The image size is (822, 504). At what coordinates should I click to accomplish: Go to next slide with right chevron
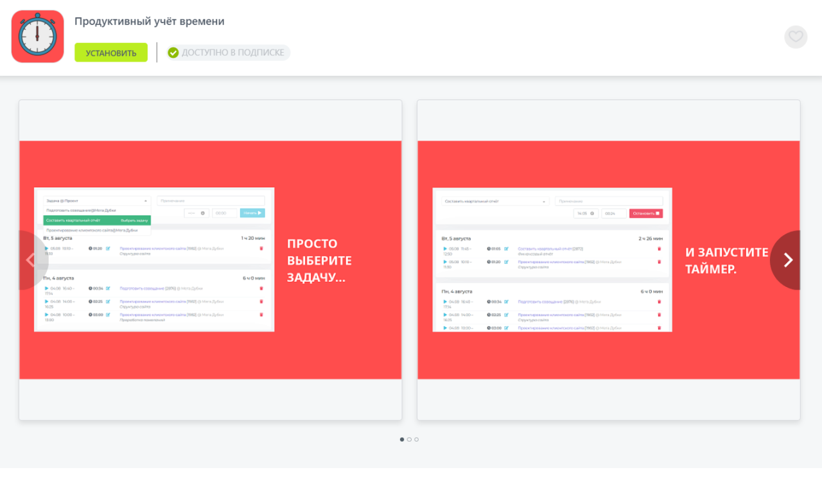coord(788,260)
